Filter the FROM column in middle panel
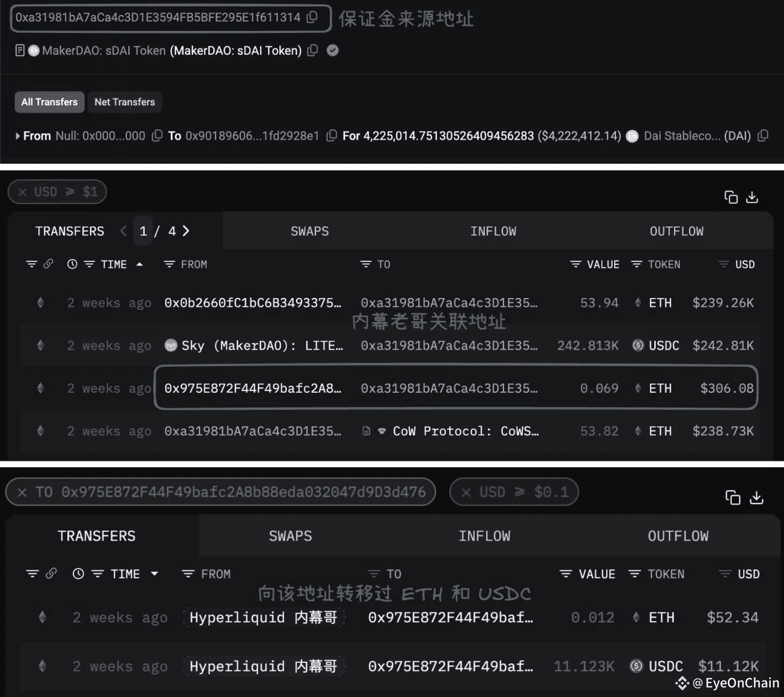This screenshot has height=697, width=784. click(x=169, y=264)
